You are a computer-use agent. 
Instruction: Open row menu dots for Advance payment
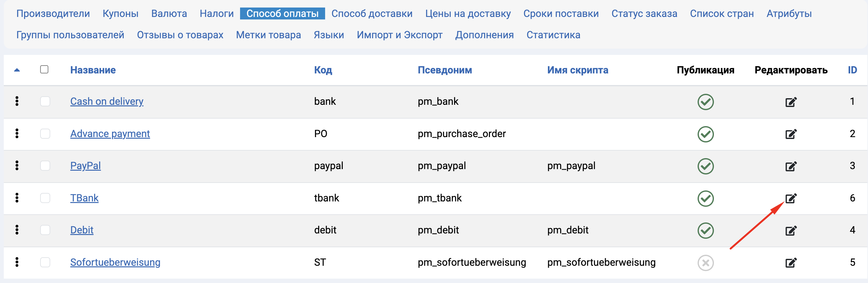(17, 133)
